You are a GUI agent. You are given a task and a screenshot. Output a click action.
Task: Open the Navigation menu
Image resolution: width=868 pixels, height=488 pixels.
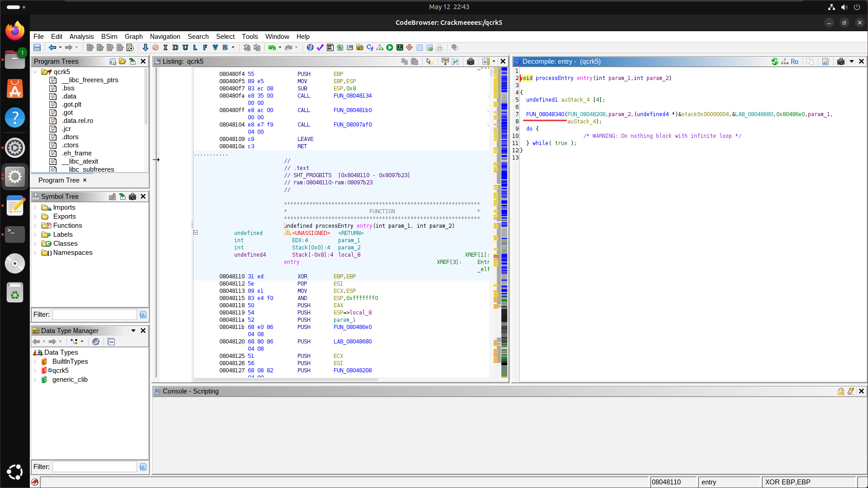165,37
